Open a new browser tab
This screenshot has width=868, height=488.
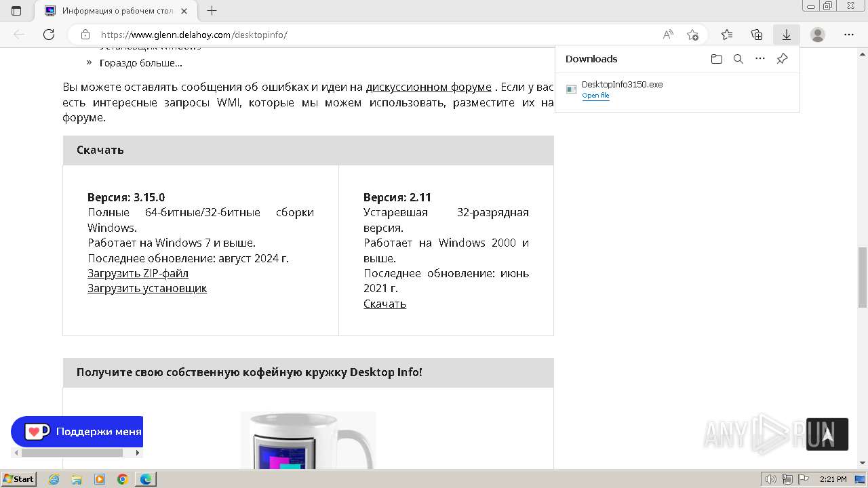[212, 11]
